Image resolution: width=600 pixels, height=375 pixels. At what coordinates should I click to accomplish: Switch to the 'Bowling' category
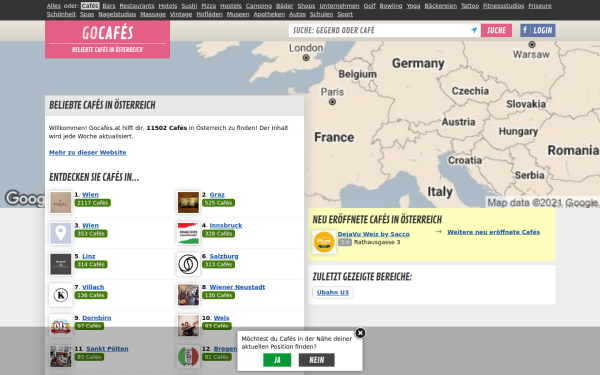(391, 6)
